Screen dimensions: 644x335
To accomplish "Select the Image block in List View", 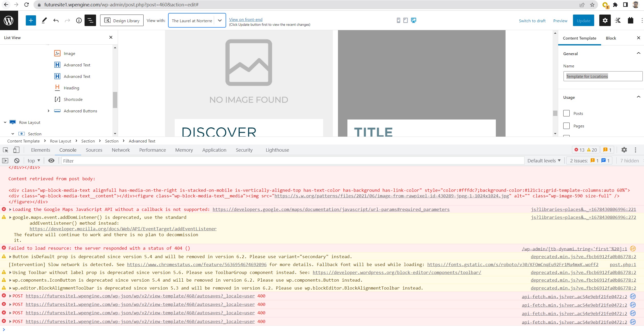I will tap(69, 53).
